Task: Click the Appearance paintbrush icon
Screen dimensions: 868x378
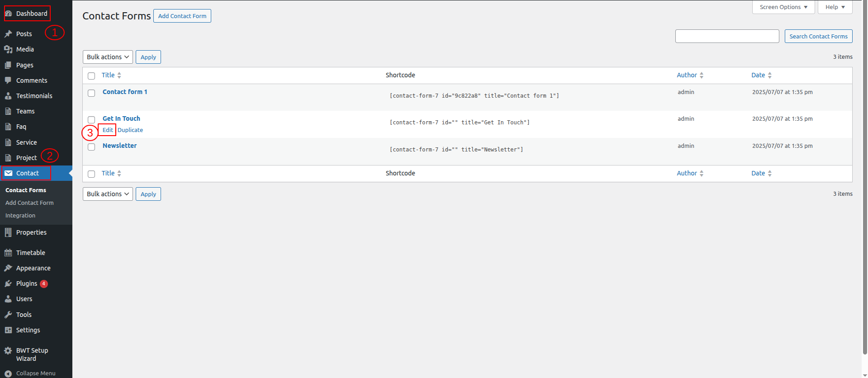Action: [x=8, y=268]
